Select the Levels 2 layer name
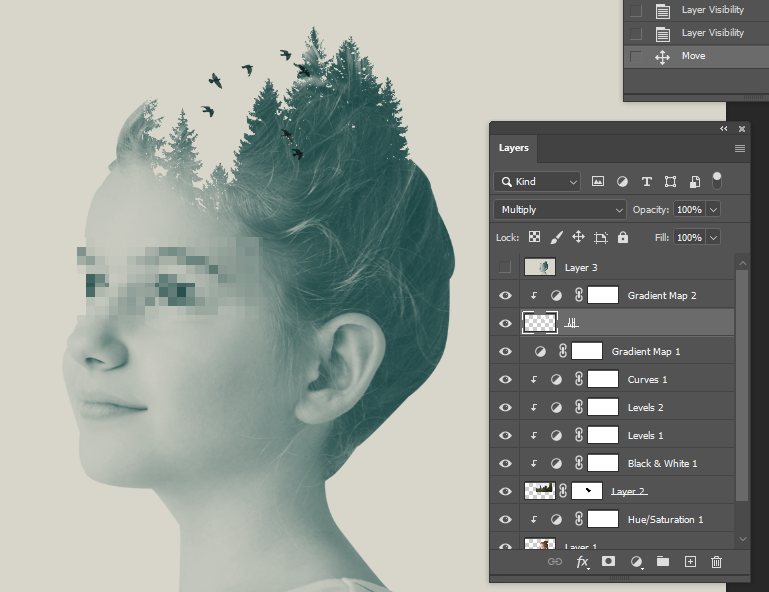 [x=645, y=408]
